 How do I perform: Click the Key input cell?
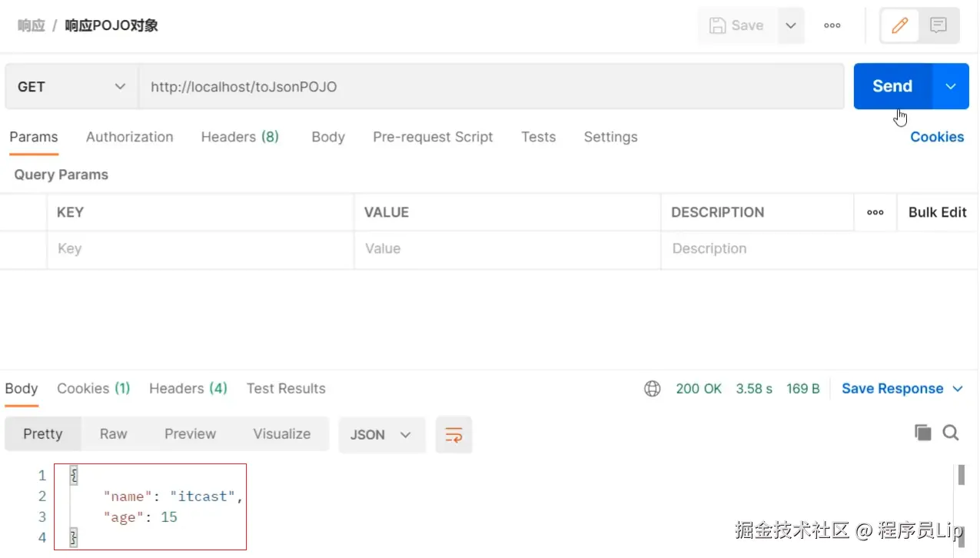(x=200, y=249)
